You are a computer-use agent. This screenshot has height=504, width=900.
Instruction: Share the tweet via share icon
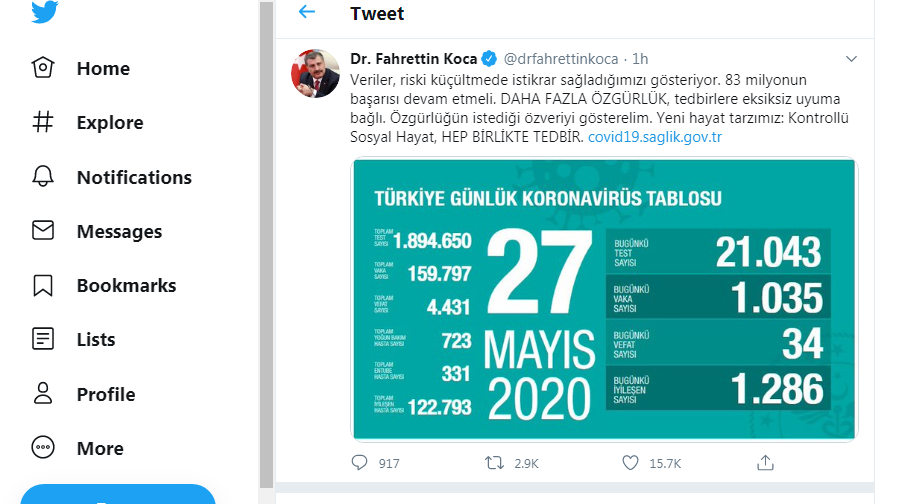point(765,463)
